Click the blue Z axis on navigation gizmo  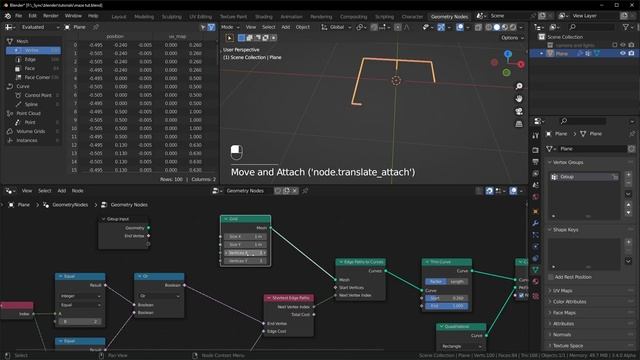tap(508, 54)
